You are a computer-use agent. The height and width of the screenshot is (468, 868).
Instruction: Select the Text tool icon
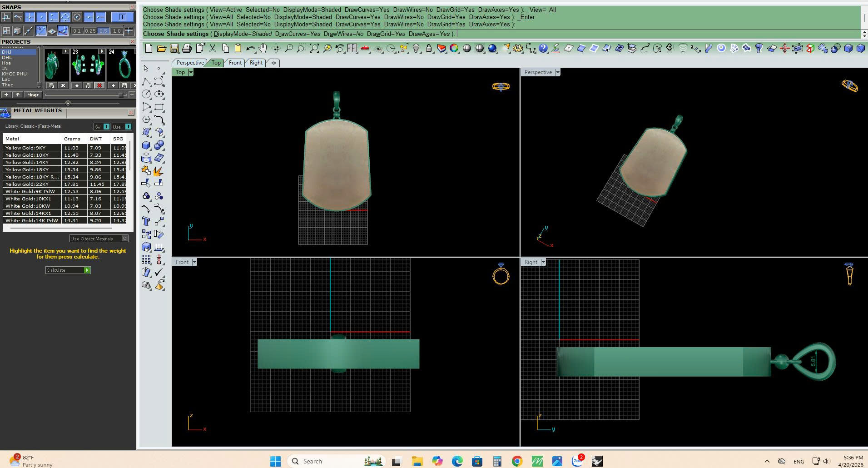pos(146,221)
